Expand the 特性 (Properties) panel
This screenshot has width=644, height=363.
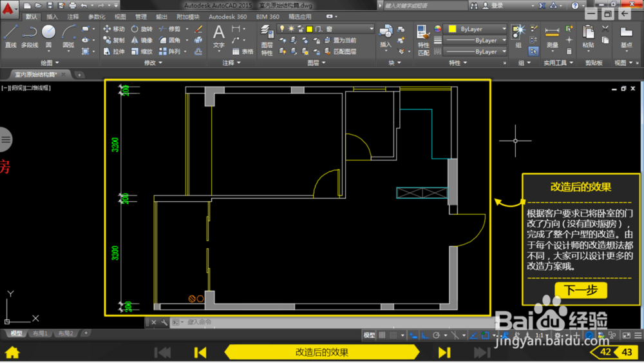click(457, 63)
